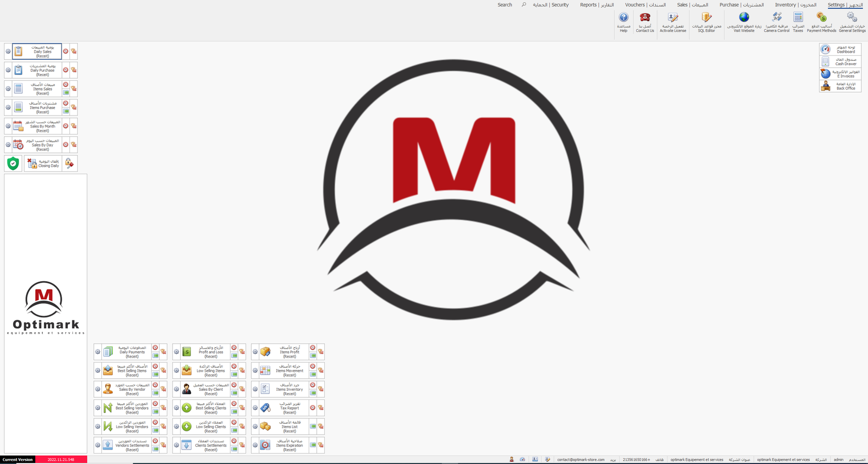Open General Settings gears icon

click(x=852, y=22)
